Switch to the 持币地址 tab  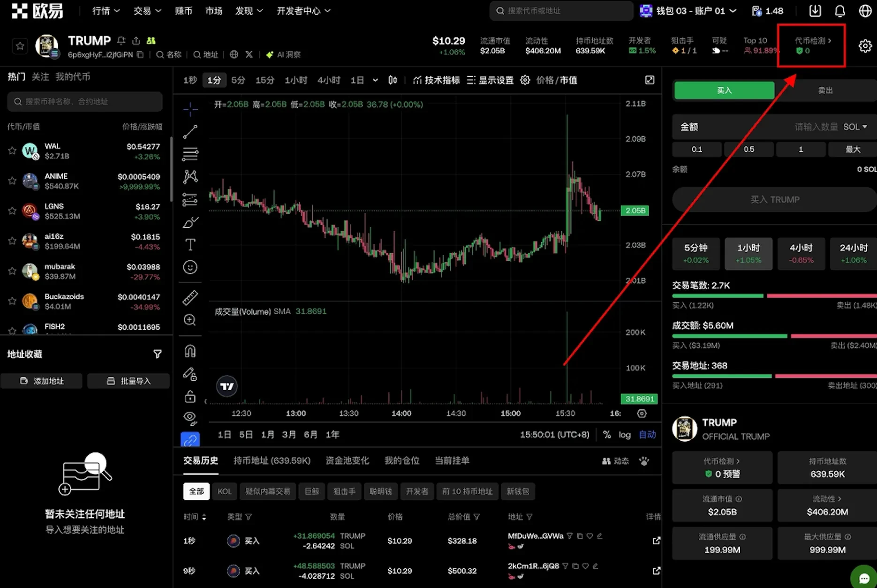pyautogui.click(x=272, y=460)
